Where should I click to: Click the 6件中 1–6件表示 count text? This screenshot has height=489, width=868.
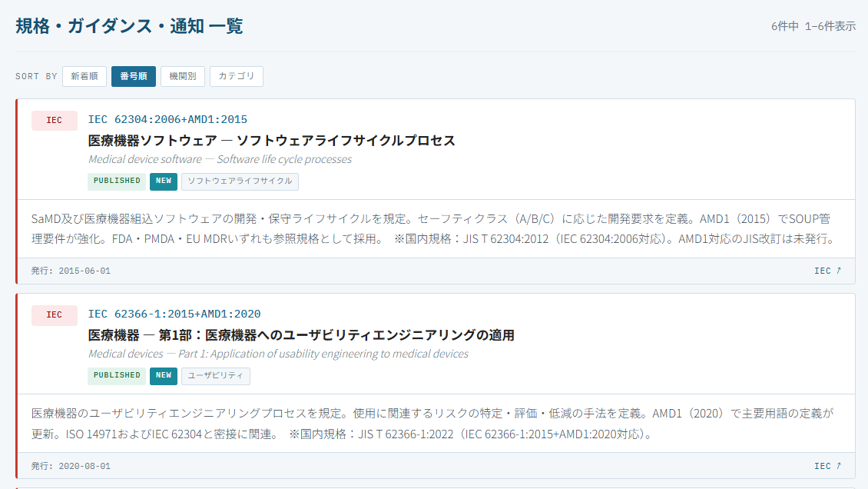pos(813,26)
